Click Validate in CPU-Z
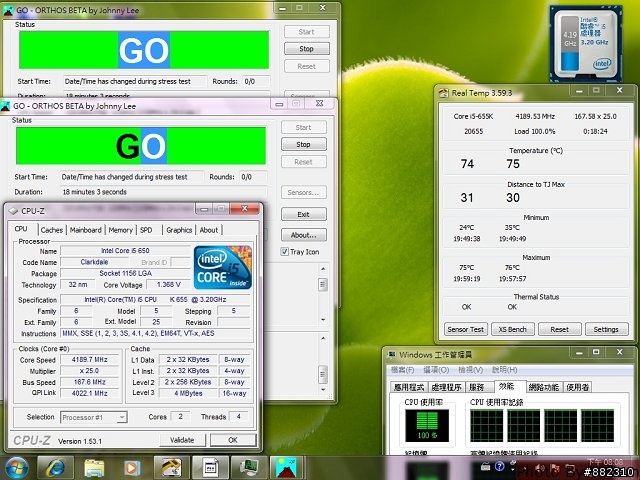 pos(182,440)
